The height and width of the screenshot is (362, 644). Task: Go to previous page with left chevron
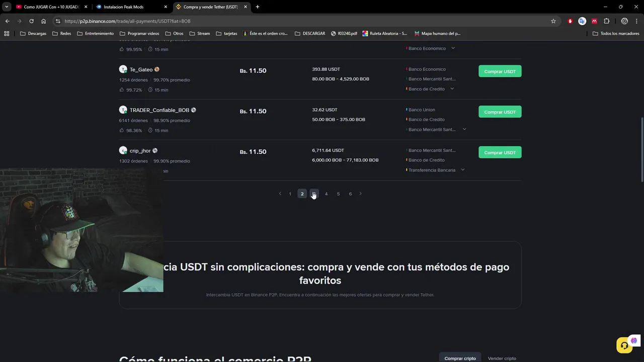pos(280,194)
